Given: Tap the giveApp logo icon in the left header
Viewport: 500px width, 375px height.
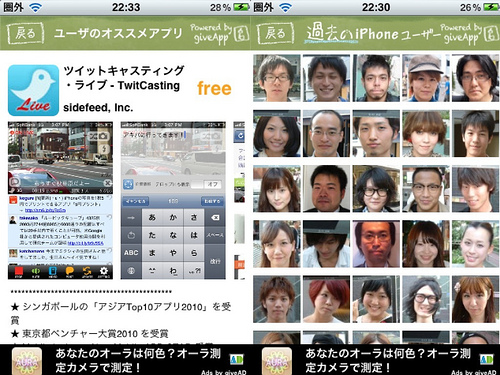Looking at the screenshot, I should click(241, 35).
